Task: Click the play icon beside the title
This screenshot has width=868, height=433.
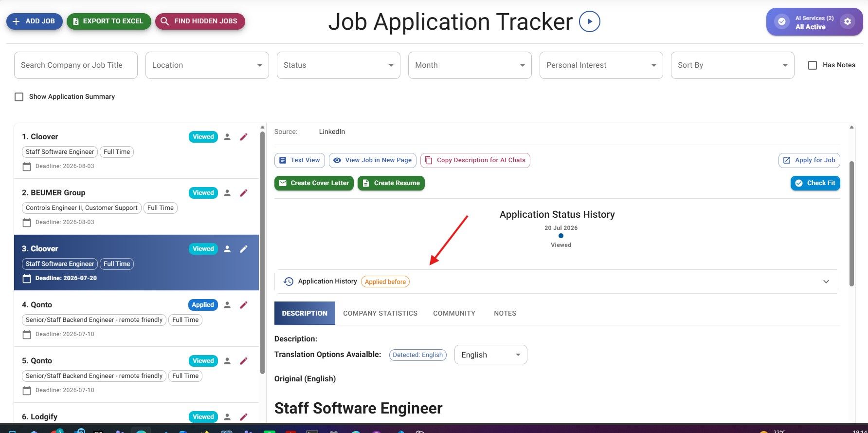Action: click(x=589, y=22)
